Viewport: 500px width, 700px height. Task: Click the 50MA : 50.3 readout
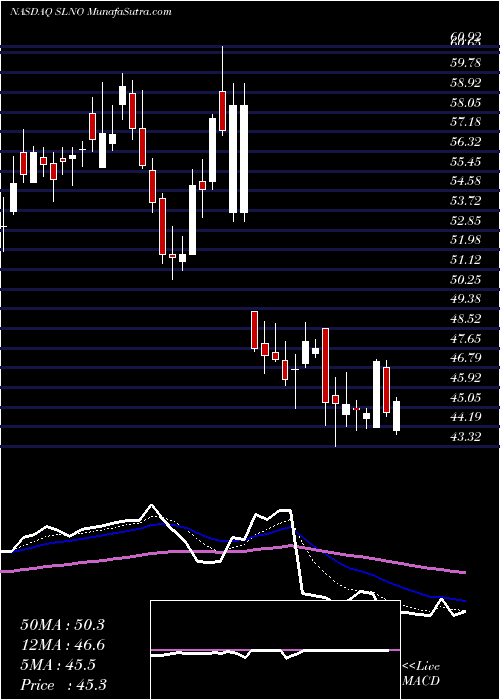pyautogui.click(x=62, y=625)
